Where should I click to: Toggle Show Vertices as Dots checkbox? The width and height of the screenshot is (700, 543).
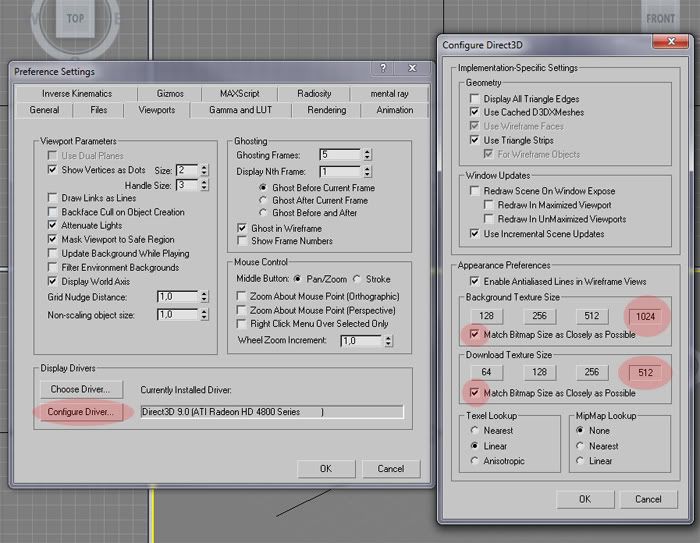pos(53,170)
